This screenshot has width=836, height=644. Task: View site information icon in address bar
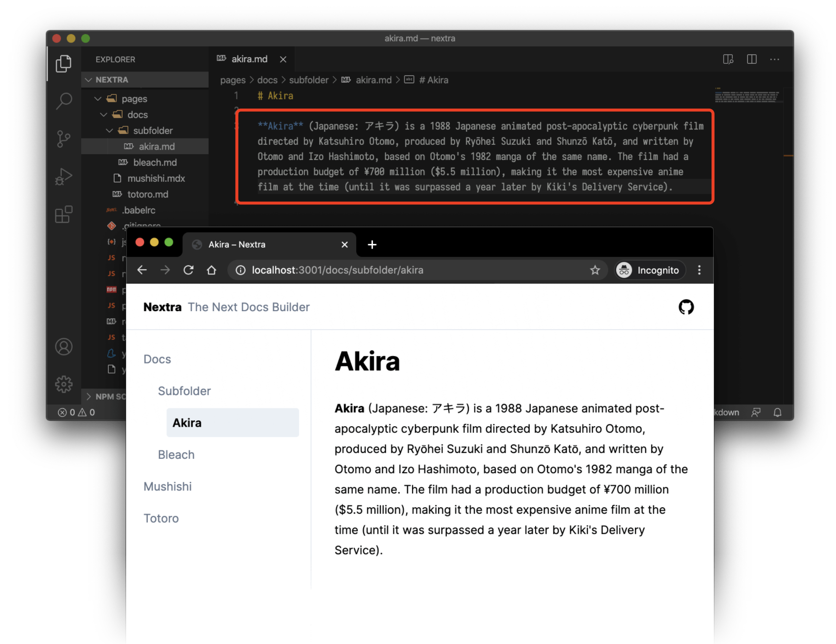[241, 270]
